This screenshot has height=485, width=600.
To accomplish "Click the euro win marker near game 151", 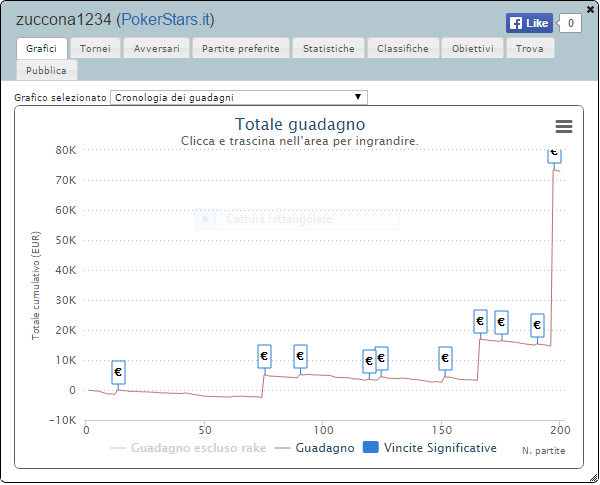I will tap(445, 358).
